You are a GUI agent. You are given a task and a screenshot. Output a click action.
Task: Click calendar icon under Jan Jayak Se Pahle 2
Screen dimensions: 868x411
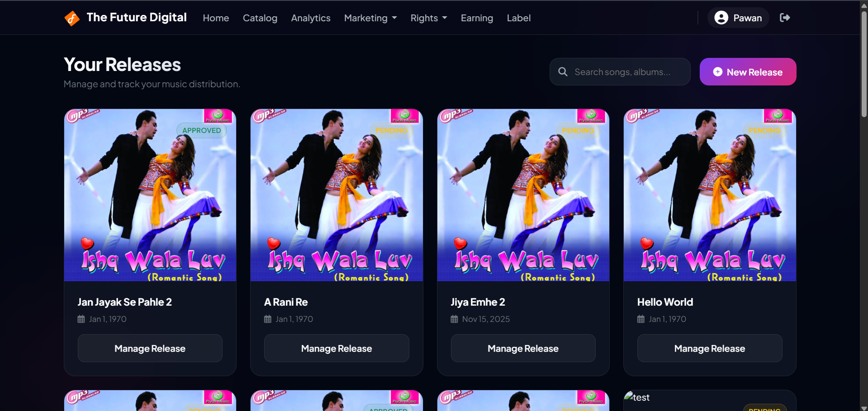[81, 319]
